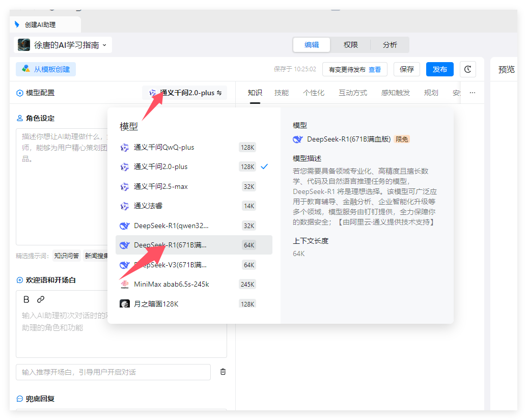Click the 角色设定 person icon
This screenshot has width=527, height=420.
tap(20, 118)
